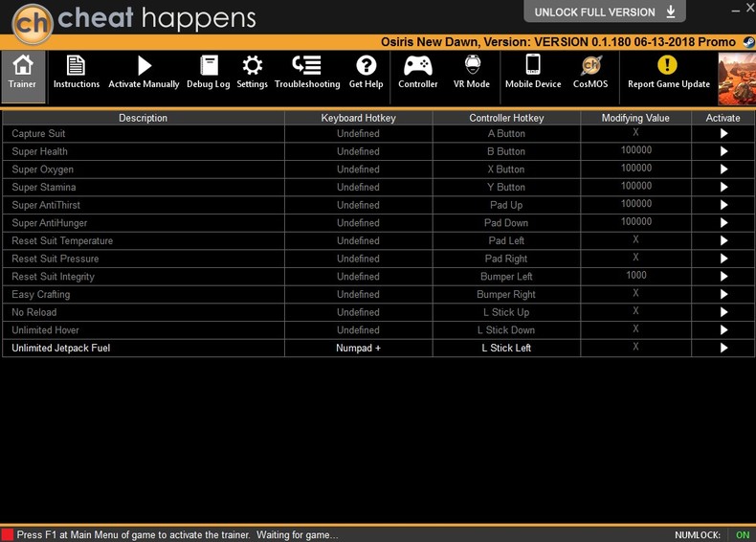Screen dimensions: 756x542
Task: Activate Reset Suit Pressure cheat
Action: tap(723, 259)
